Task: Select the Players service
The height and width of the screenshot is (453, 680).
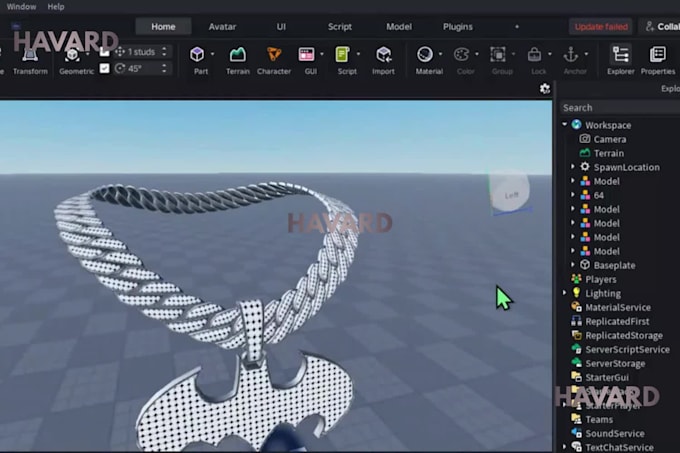Action: 600,280
